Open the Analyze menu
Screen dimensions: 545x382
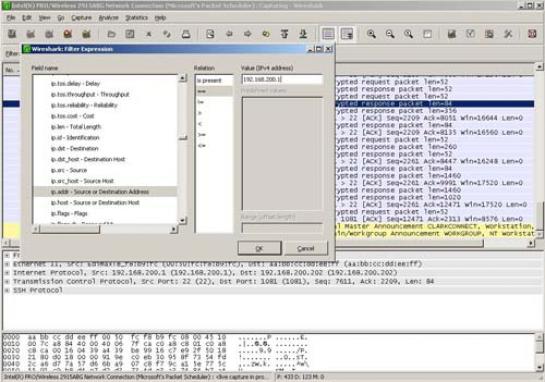coord(108,18)
